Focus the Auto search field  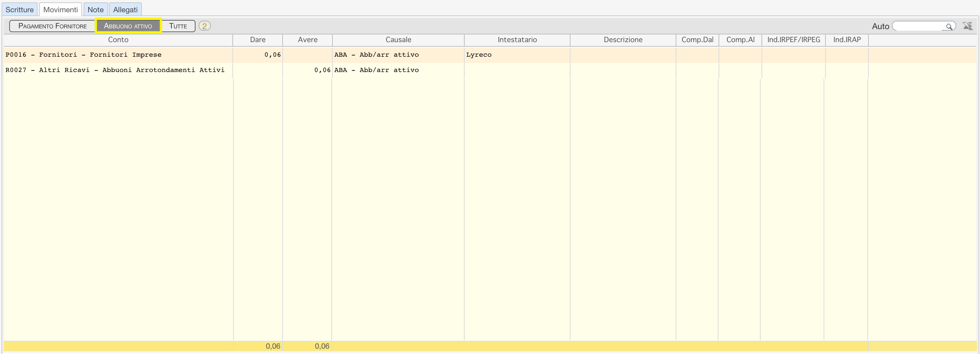(x=923, y=26)
